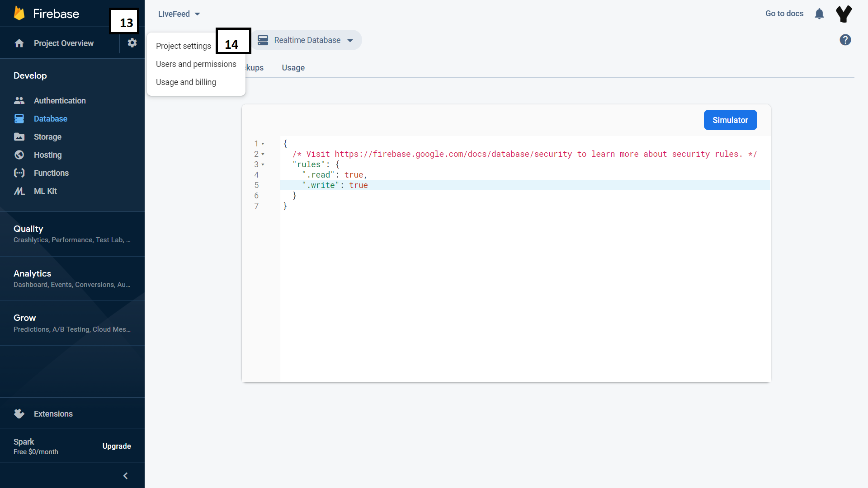The width and height of the screenshot is (868, 488).
Task: Click the ML Kit icon
Action: [19, 191]
